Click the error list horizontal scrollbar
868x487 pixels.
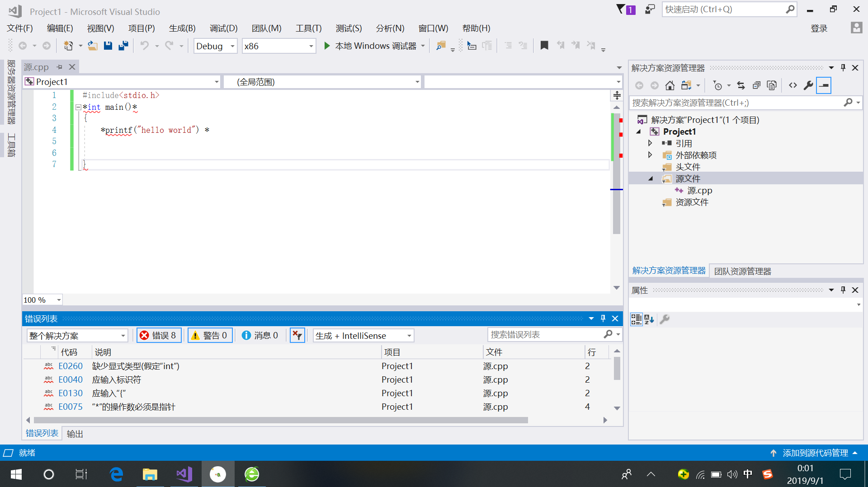tap(280, 420)
